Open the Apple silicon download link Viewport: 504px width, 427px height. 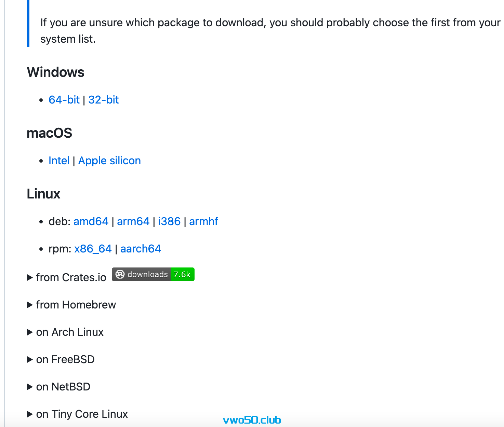pos(109,161)
